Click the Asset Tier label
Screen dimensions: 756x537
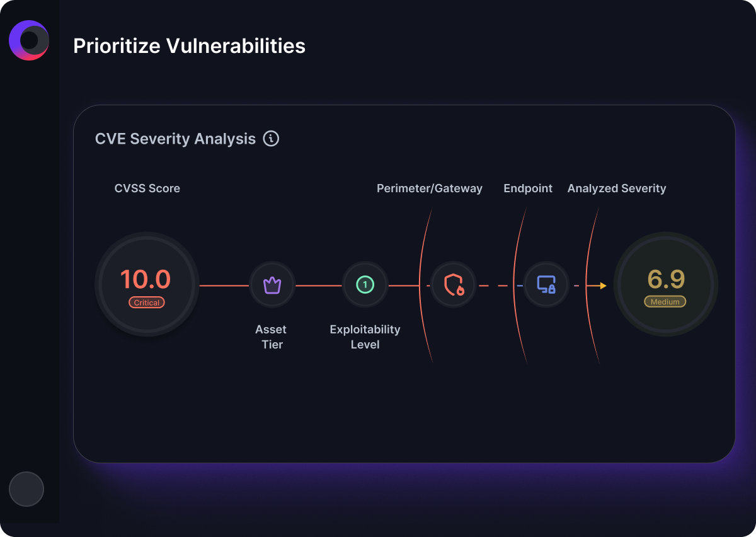click(x=271, y=337)
